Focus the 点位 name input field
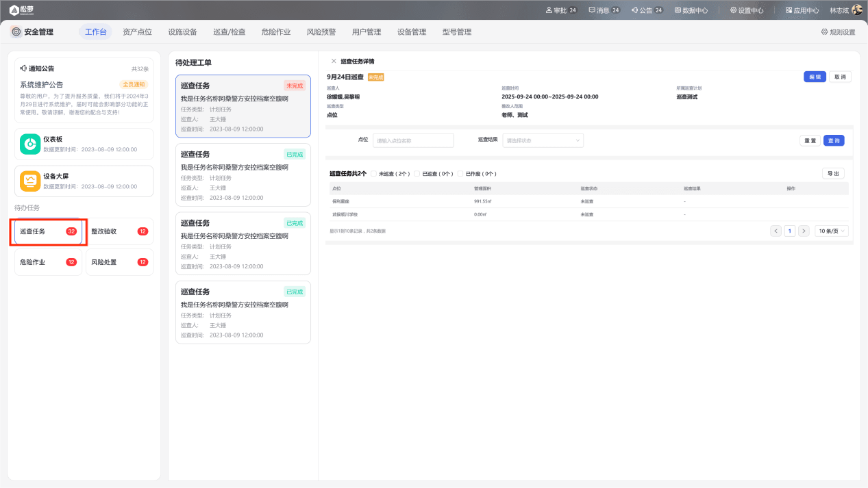 pos(413,140)
